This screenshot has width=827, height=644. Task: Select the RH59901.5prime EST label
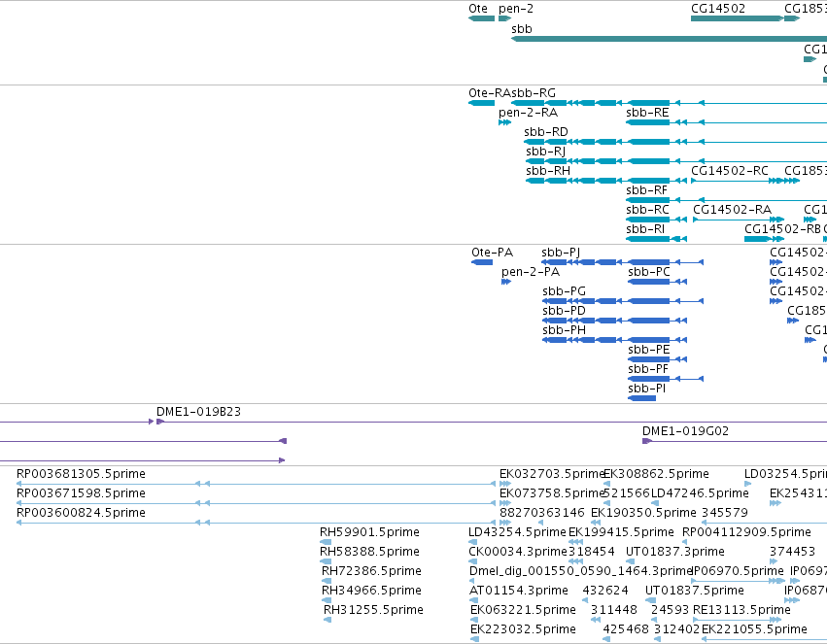pos(369,532)
